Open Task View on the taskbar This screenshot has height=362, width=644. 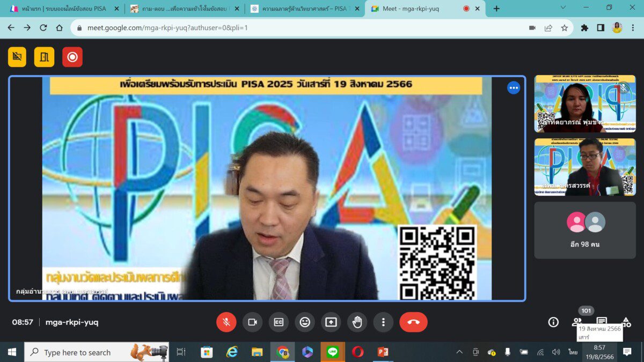[x=181, y=352]
